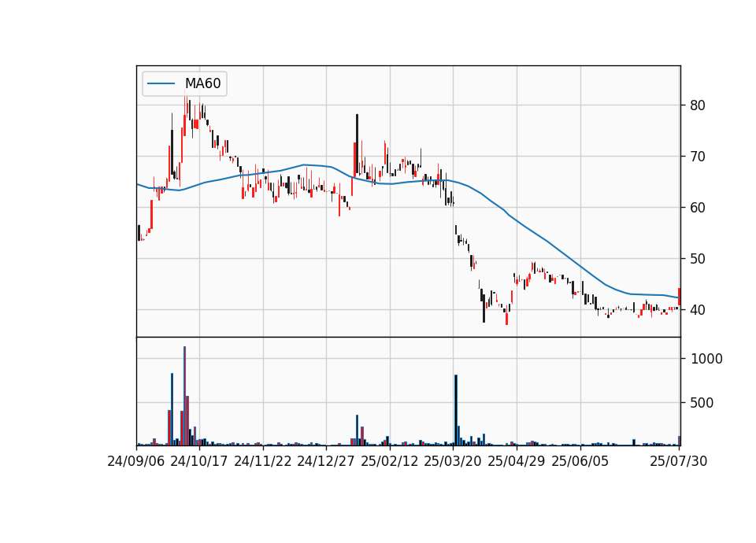
Task: Click the 24/12/27 date label
Action: tap(326, 461)
